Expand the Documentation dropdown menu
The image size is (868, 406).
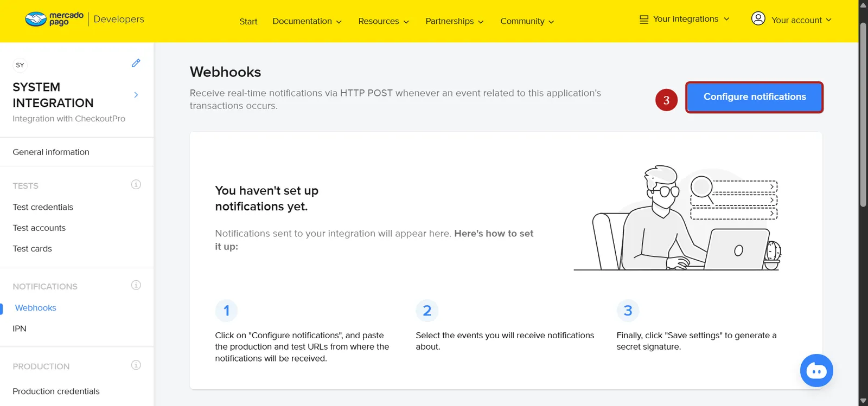307,21
